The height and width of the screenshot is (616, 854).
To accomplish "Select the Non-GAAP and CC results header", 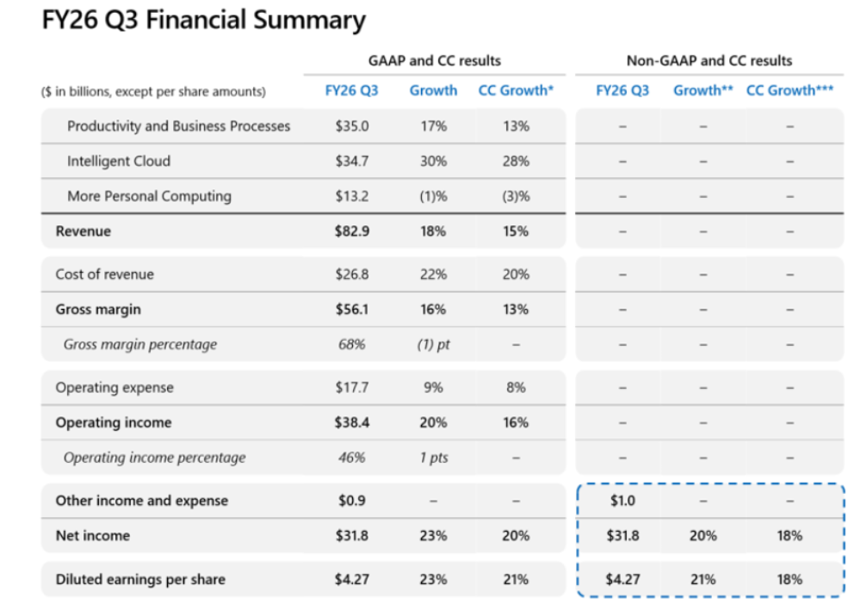I will click(x=709, y=60).
